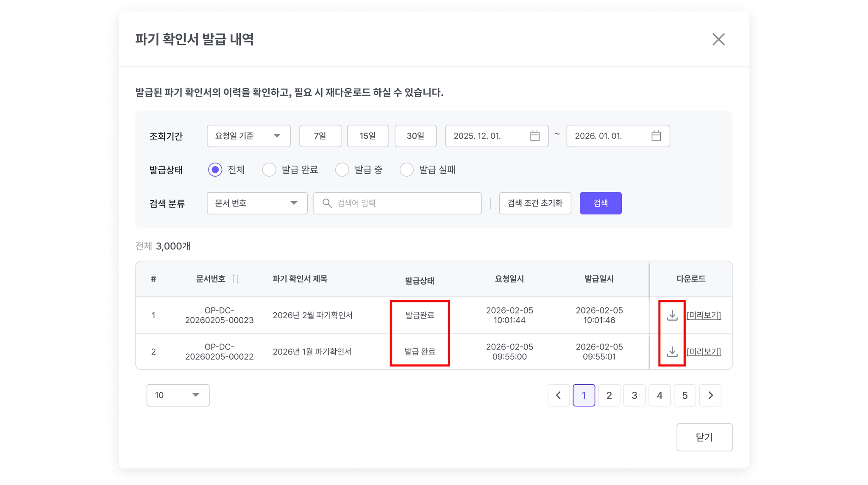Select the 발급 완료 radio button
Screen dimensions: 868x485
(269, 170)
